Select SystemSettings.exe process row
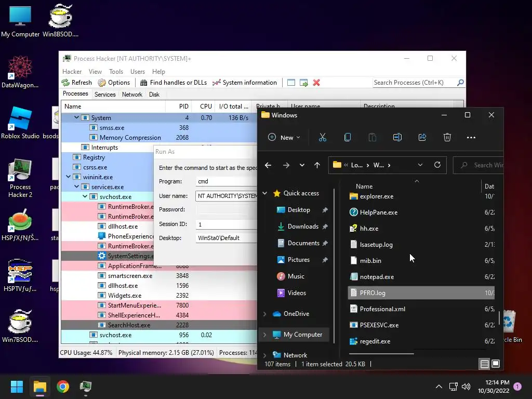Screen dimensions: 532x399 108,256
